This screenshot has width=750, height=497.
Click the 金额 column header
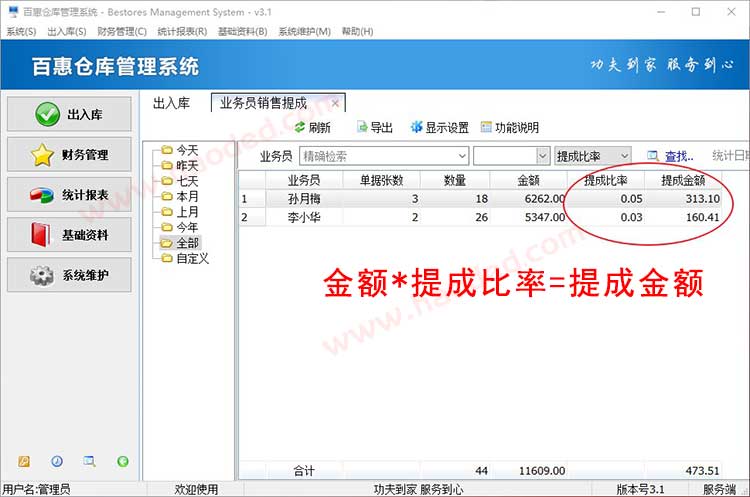point(529,180)
